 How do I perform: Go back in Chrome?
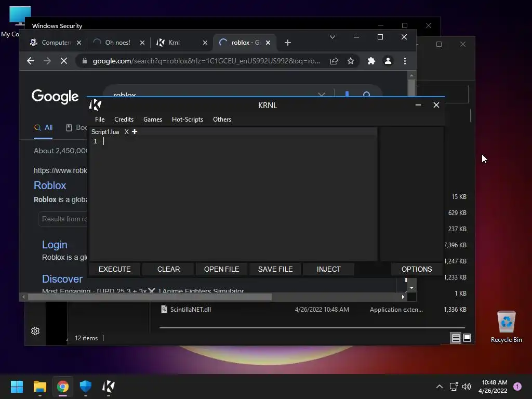tap(31, 61)
